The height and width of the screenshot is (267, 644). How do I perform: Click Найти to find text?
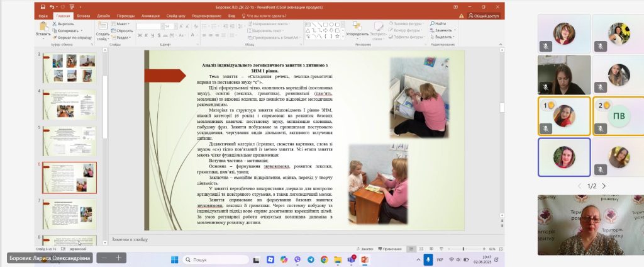(438, 23)
